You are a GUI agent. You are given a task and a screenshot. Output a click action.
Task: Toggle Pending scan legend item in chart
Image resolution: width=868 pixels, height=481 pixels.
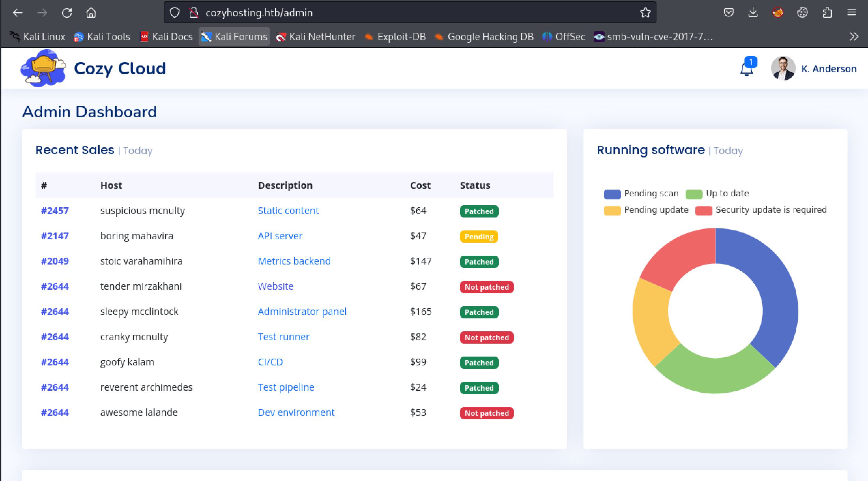pyautogui.click(x=641, y=194)
